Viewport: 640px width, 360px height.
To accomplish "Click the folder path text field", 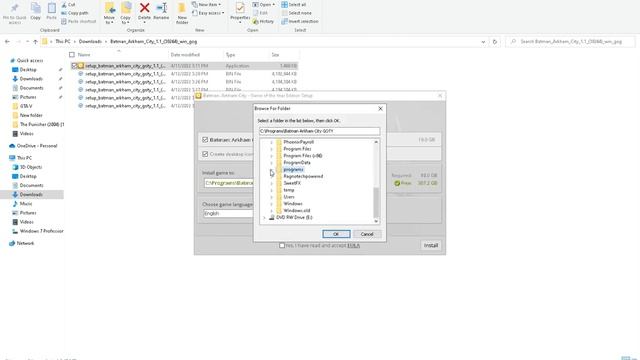I will click(x=319, y=131).
